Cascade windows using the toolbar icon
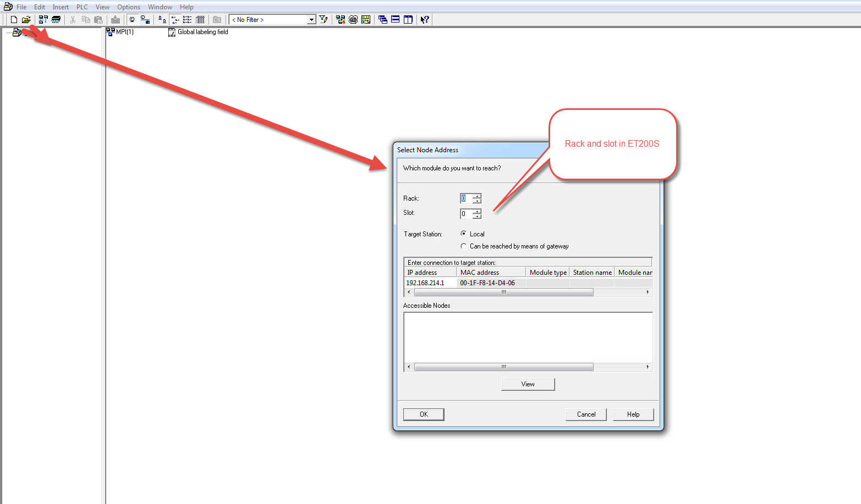The height and width of the screenshot is (504, 861). (x=383, y=20)
